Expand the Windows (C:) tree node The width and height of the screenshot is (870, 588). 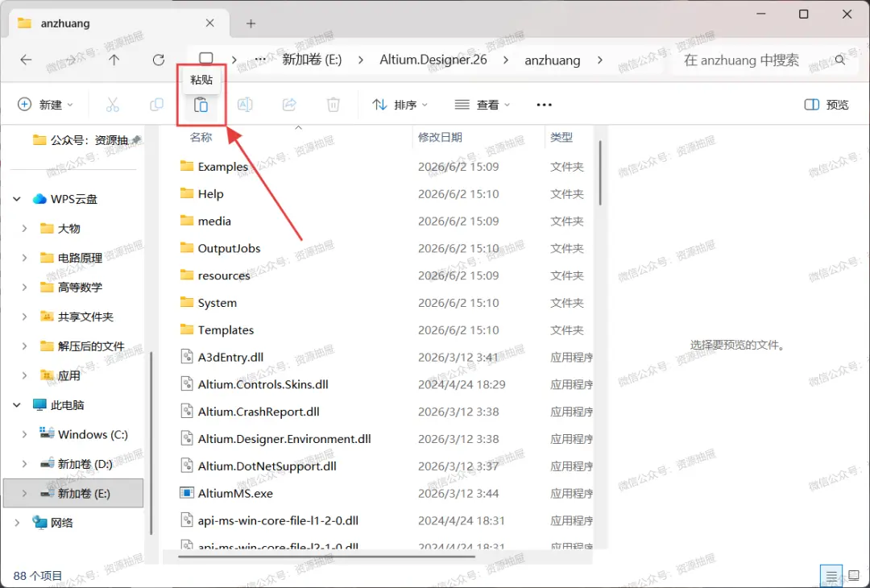[x=24, y=434]
